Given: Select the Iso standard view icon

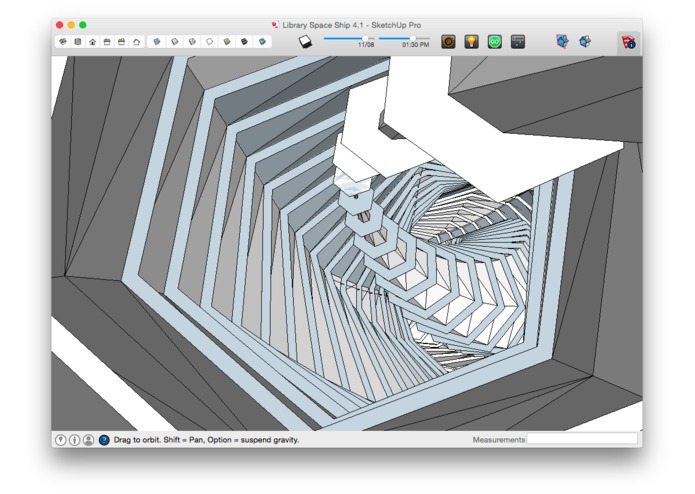Looking at the screenshot, I should (63, 42).
